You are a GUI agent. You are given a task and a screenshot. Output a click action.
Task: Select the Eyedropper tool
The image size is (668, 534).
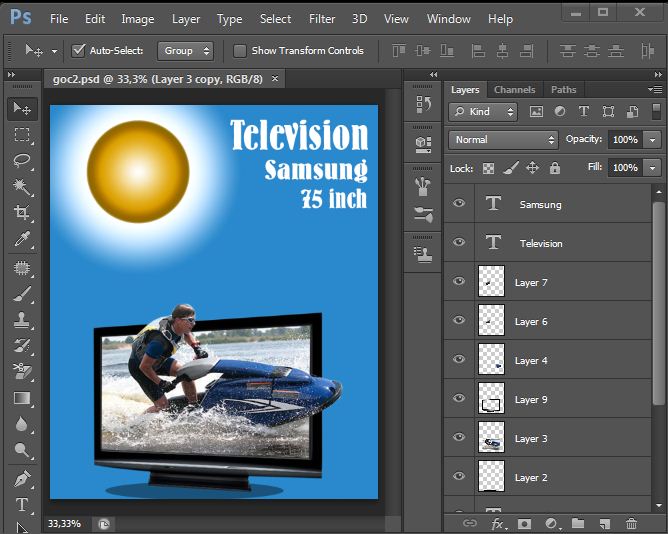(x=22, y=239)
